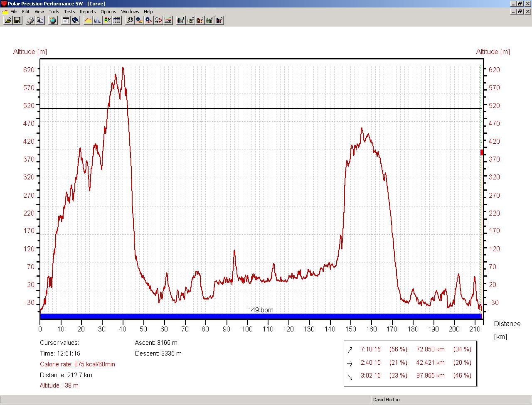Click the percent distribution chart icon

point(107,20)
